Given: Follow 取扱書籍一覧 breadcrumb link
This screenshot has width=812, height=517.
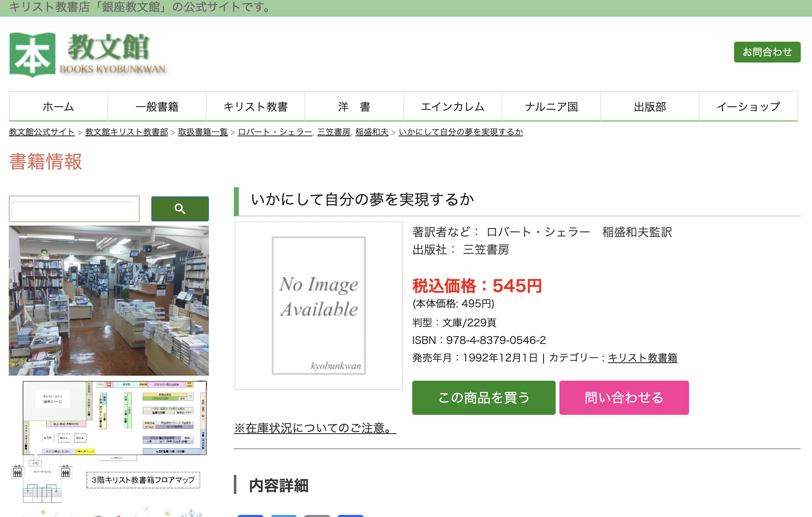Looking at the screenshot, I should (x=203, y=132).
